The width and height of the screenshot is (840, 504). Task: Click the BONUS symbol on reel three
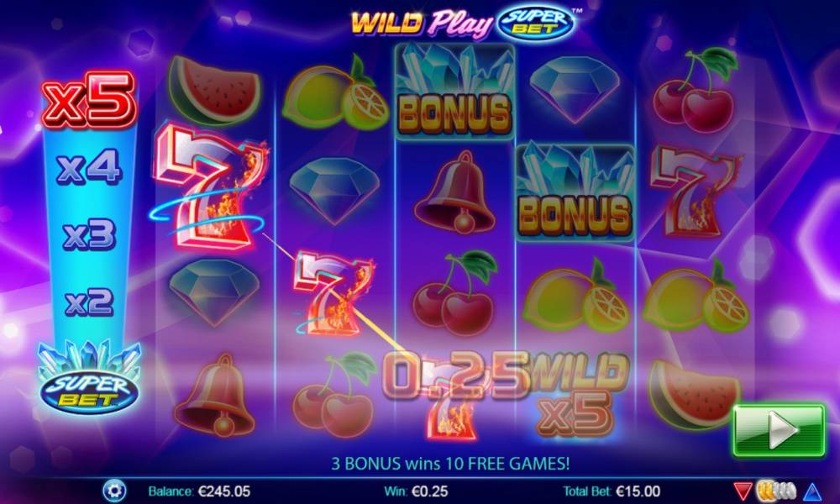pyautogui.click(x=454, y=89)
